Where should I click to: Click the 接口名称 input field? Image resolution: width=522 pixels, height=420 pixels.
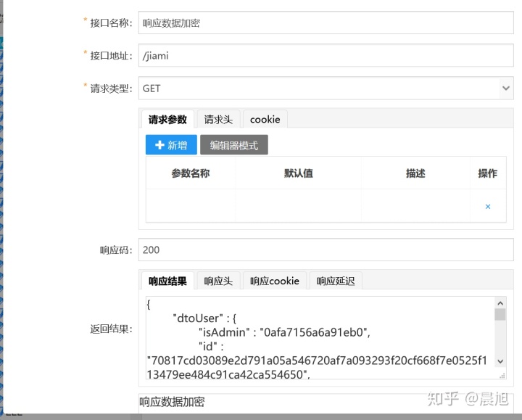coord(326,22)
